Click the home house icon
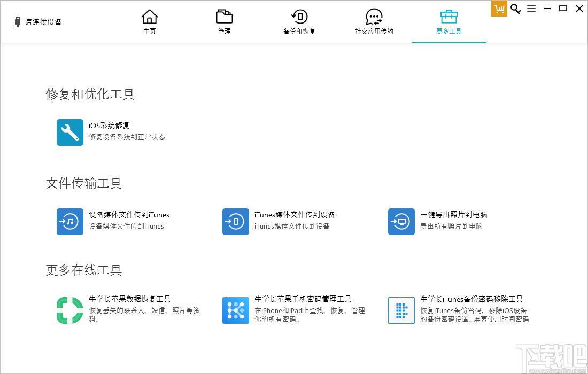This screenshot has height=374, width=588. tap(150, 17)
